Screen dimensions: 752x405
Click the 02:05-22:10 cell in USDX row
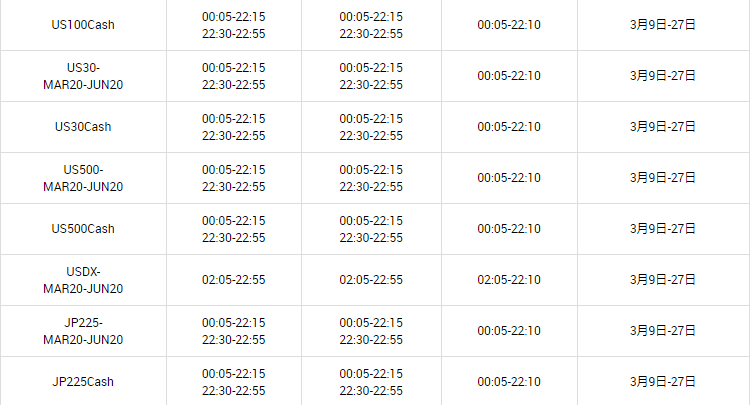[x=509, y=280]
